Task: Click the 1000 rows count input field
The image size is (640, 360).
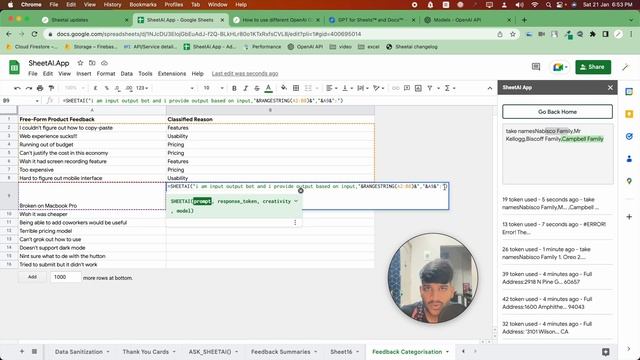Action: coord(66,277)
